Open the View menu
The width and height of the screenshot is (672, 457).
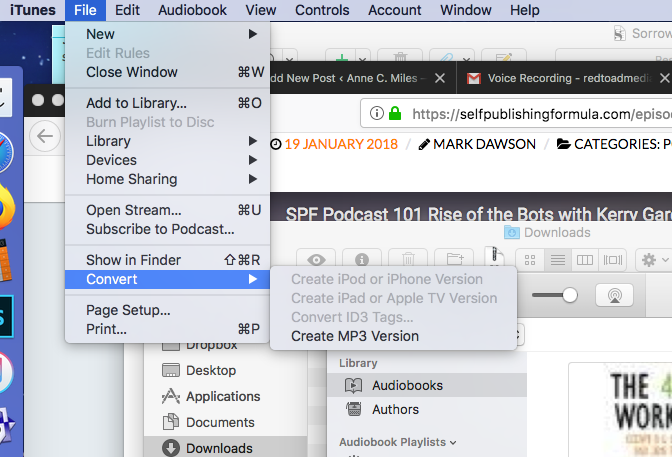(x=261, y=10)
